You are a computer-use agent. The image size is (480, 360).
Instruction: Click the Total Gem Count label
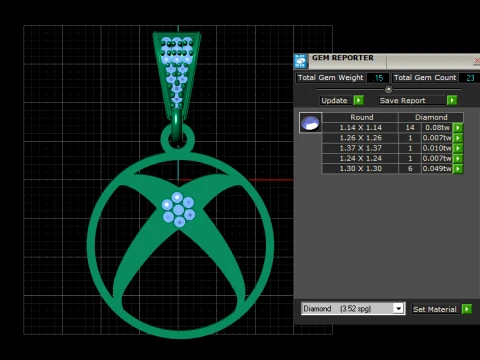(425, 78)
